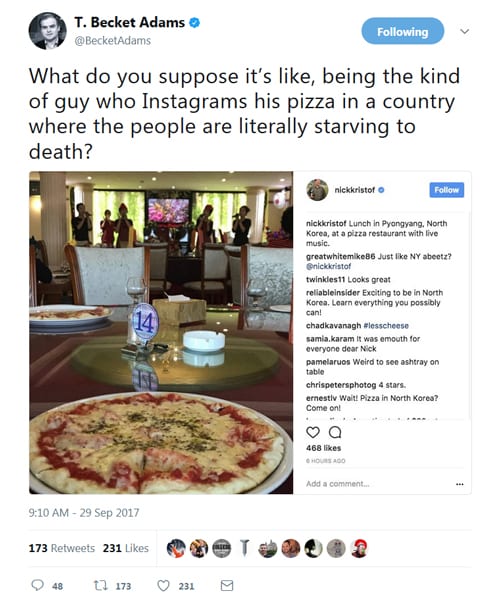
Task: Click the @nickkristof mention link
Action: tap(329, 266)
